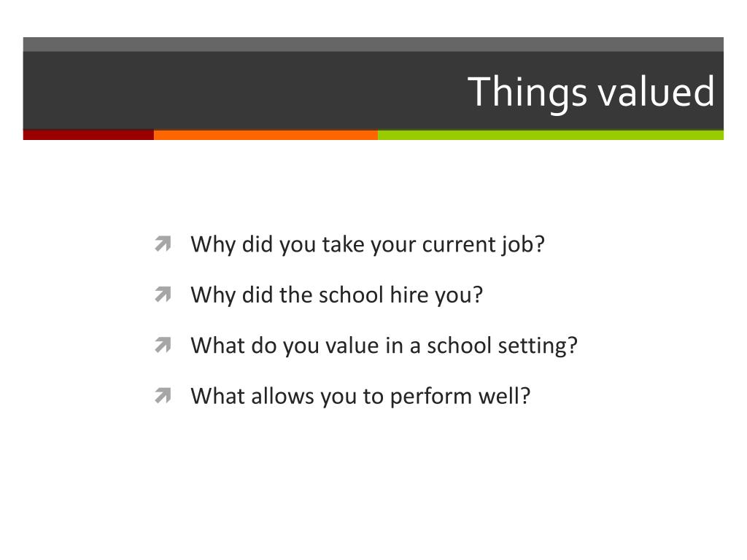Viewport: 747px width, 560px height.
Task: Click the light gray strip above the header
Action: tap(373, 44)
